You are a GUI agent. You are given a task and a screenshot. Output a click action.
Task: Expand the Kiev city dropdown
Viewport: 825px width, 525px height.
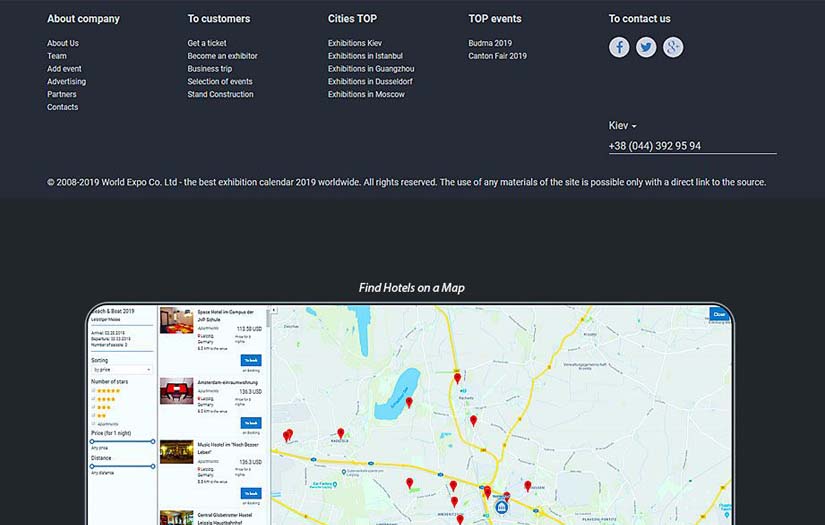click(622, 126)
